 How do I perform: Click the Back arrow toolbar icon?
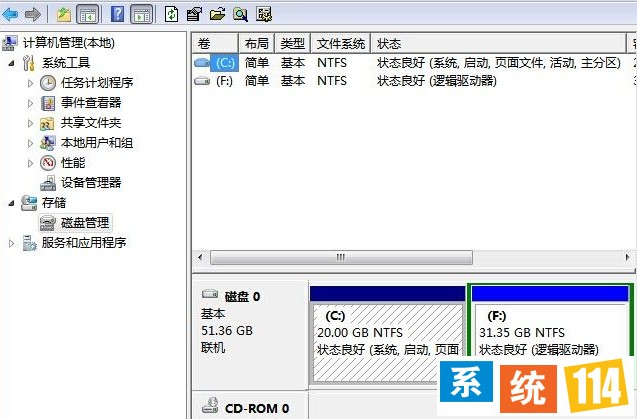10,14
